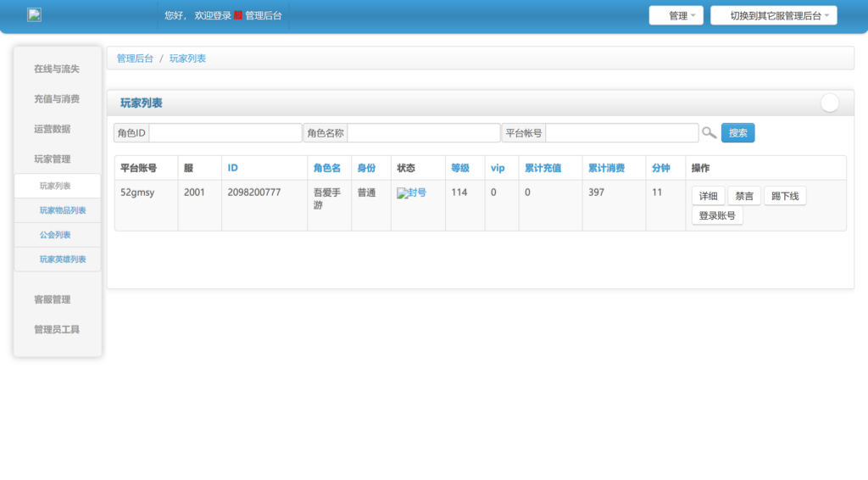Select 玩家物品列表 in sidebar submenu
Image resolution: width=868 pixels, height=480 pixels.
coord(63,210)
